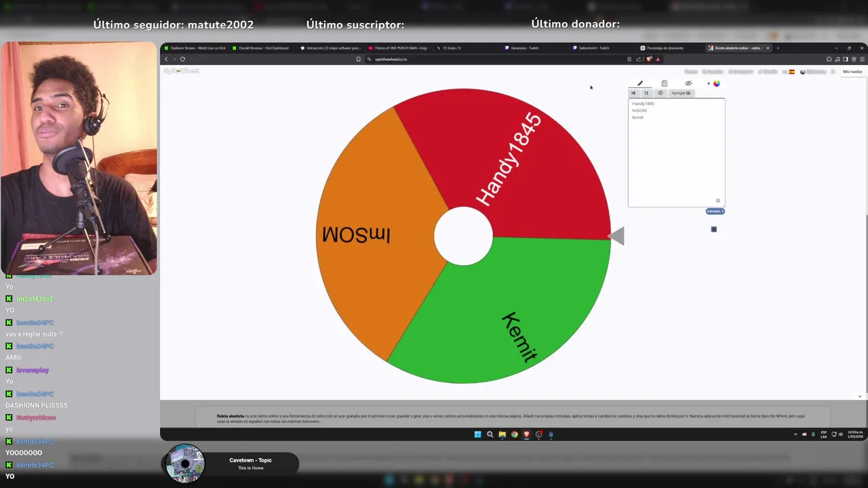
Task: Switch to Dashiom Stream Kick tab
Action: click(x=195, y=48)
